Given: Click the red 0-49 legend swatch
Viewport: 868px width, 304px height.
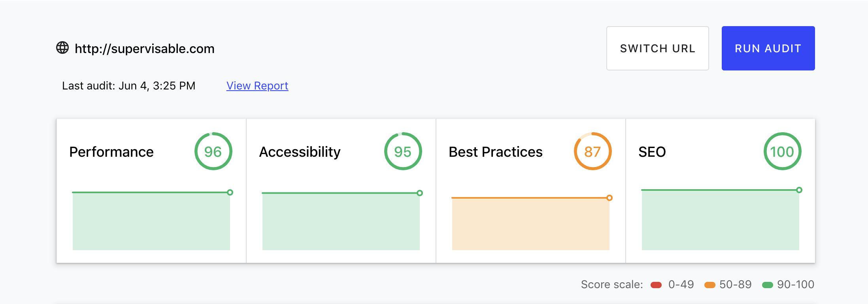Looking at the screenshot, I should (656, 285).
